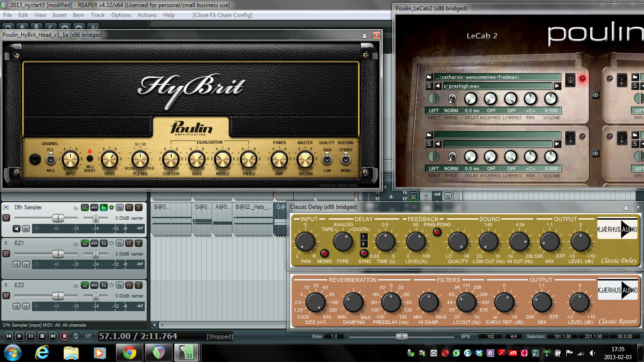Click the Windows Start button
This screenshot has height=362, width=644.
12,352
